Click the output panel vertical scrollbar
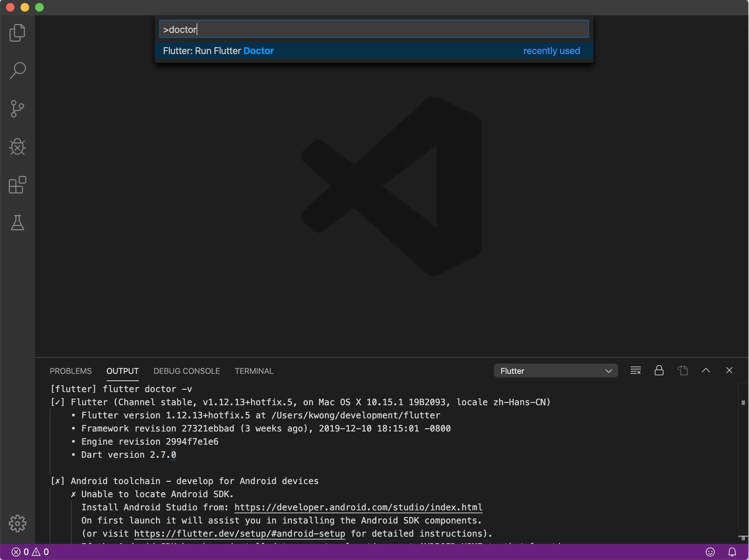 point(743,463)
